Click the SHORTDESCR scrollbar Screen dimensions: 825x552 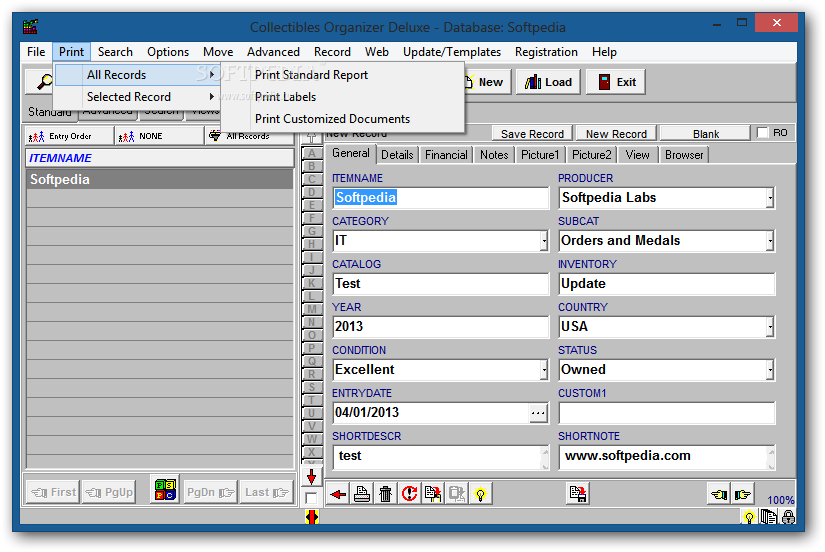(x=545, y=457)
